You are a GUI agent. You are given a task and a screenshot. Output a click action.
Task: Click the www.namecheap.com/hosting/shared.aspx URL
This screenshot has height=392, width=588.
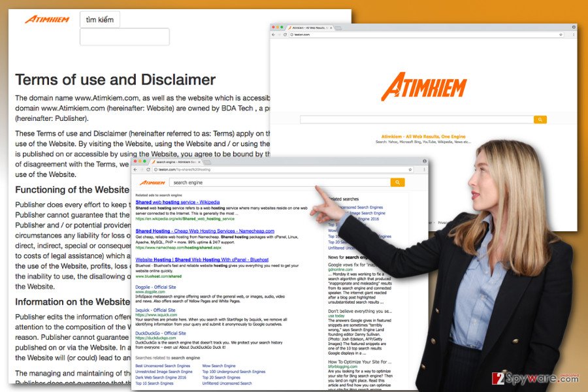(178, 248)
